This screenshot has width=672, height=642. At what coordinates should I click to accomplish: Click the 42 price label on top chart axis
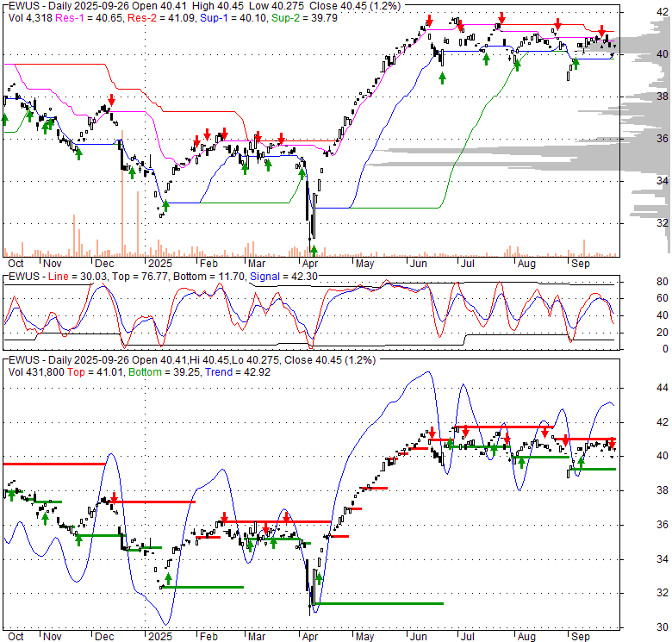pyautogui.click(x=663, y=12)
